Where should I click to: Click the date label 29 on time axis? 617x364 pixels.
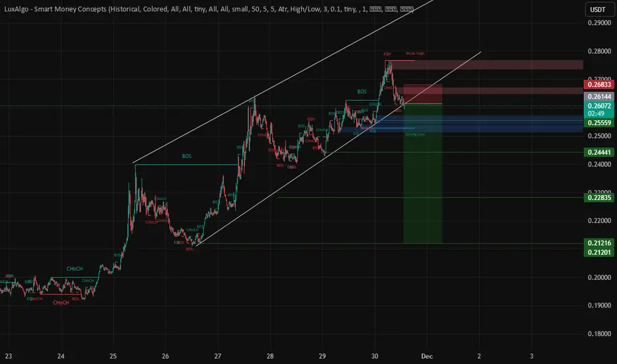pyautogui.click(x=322, y=356)
